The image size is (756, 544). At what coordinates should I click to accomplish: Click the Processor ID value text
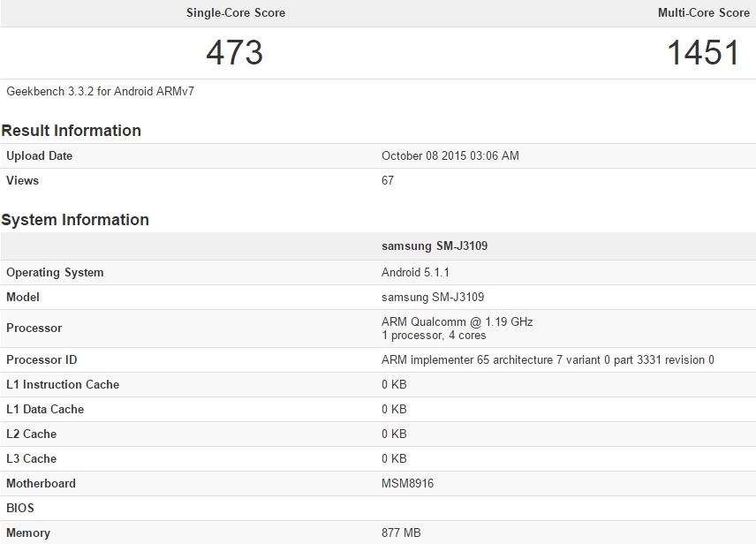tap(548, 359)
